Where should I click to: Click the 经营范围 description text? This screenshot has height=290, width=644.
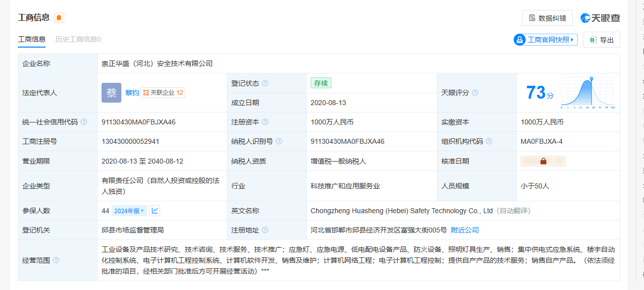358,260
